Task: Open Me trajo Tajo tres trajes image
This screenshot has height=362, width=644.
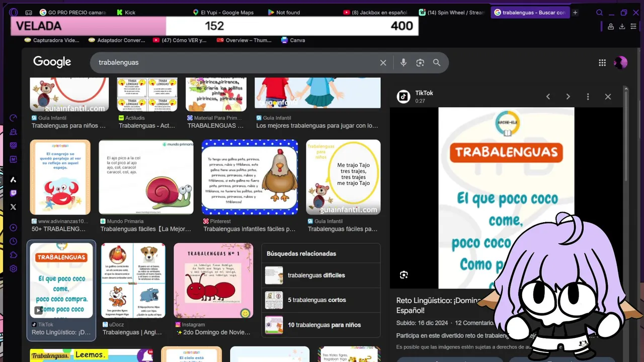Action: (343, 177)
